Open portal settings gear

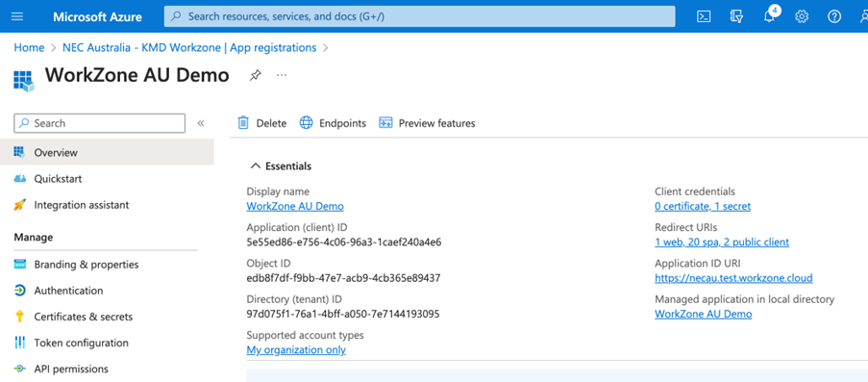802,16
